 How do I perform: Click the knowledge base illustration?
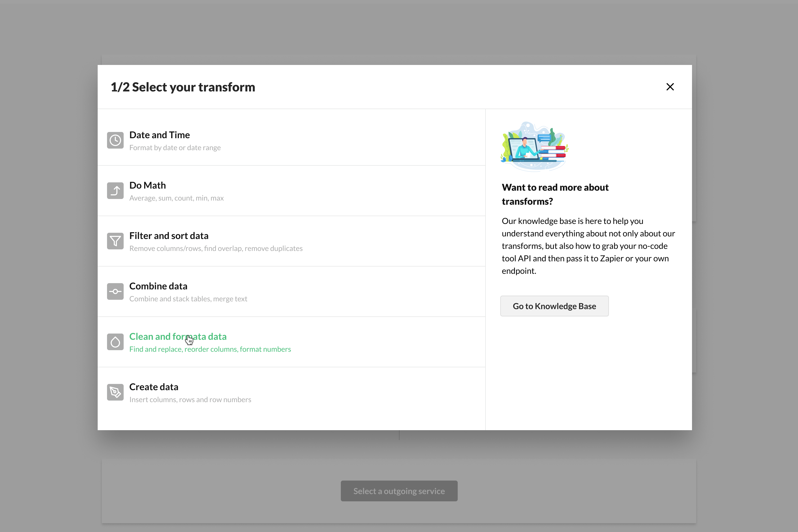tap(534, 147)
